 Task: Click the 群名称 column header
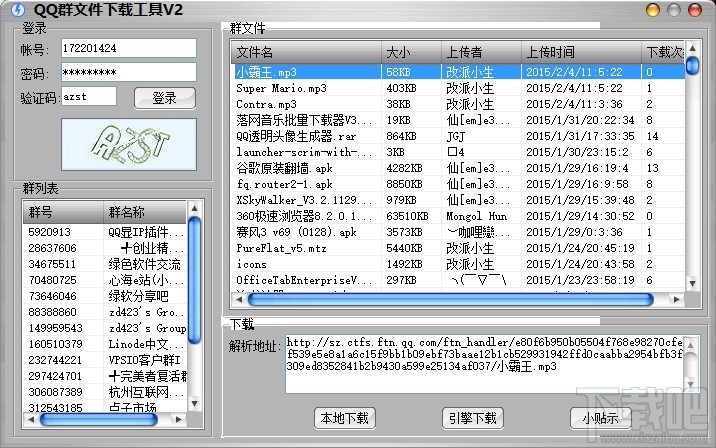click(145, 212)
